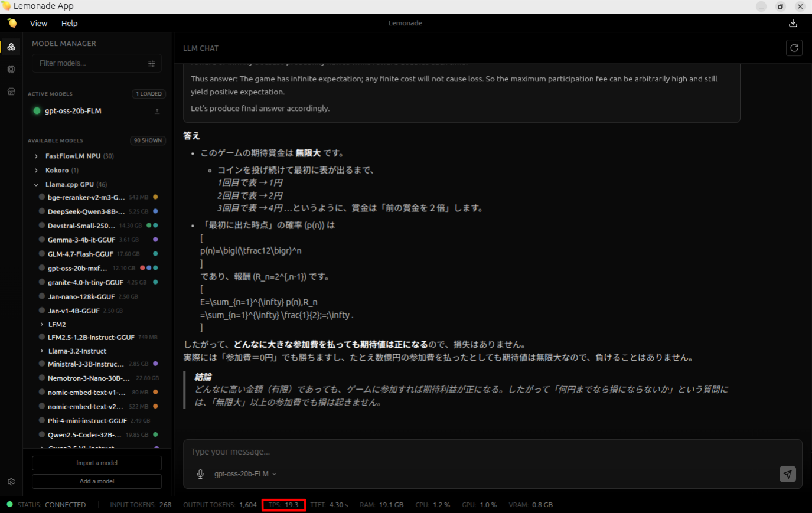
Task: Activate the microphone icon in the message bar
Action: (201, 473)
